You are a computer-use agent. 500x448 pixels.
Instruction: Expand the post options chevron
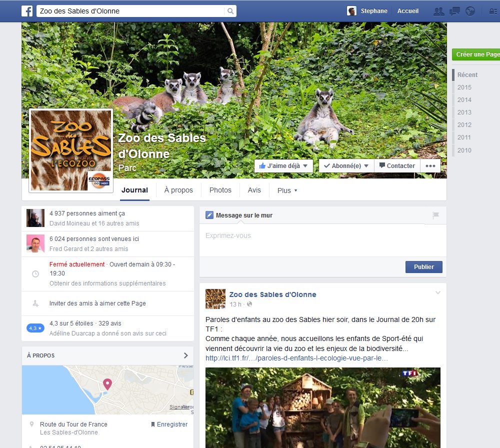[x=438, y=292]
